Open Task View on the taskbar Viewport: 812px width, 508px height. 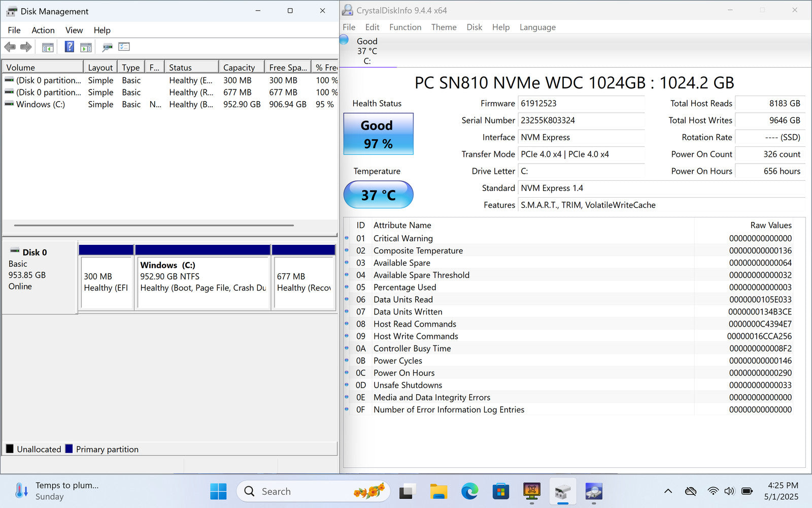[x=406, y=491]
